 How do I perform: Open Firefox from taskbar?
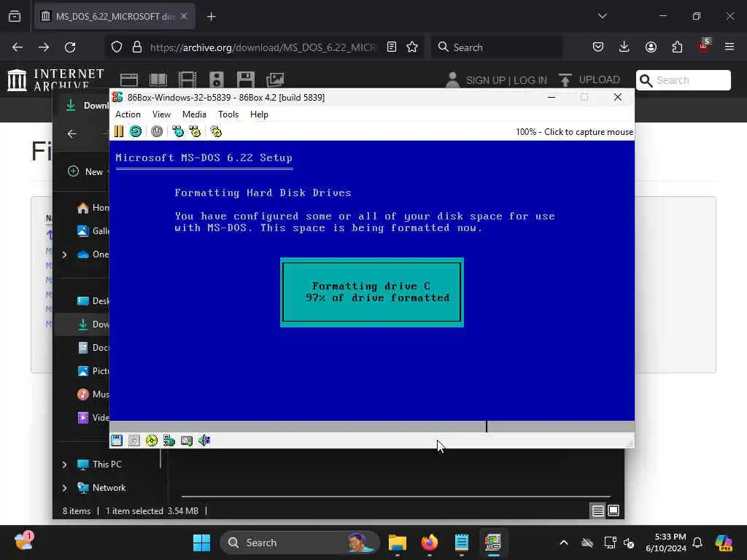pos(429,542)
